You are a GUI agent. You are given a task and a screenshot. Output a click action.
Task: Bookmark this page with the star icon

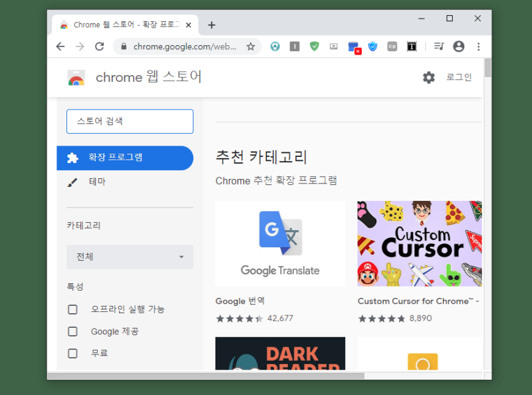pyautogui.click(x=251, y=47)
